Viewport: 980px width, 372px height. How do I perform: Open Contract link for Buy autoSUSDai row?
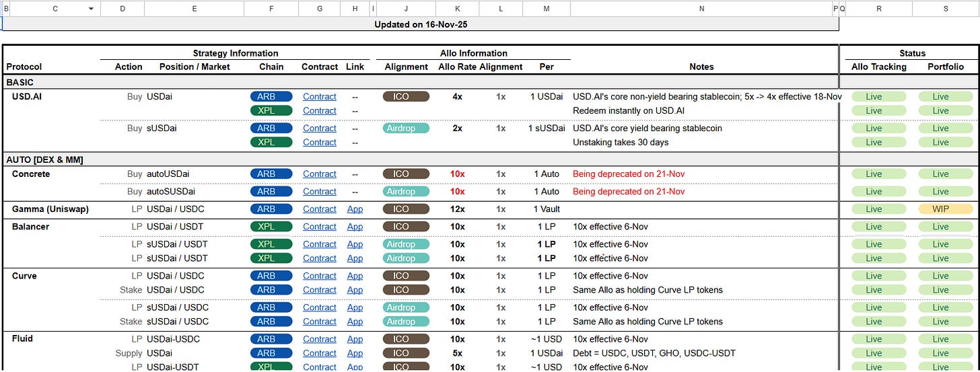(x=320, y=191)
